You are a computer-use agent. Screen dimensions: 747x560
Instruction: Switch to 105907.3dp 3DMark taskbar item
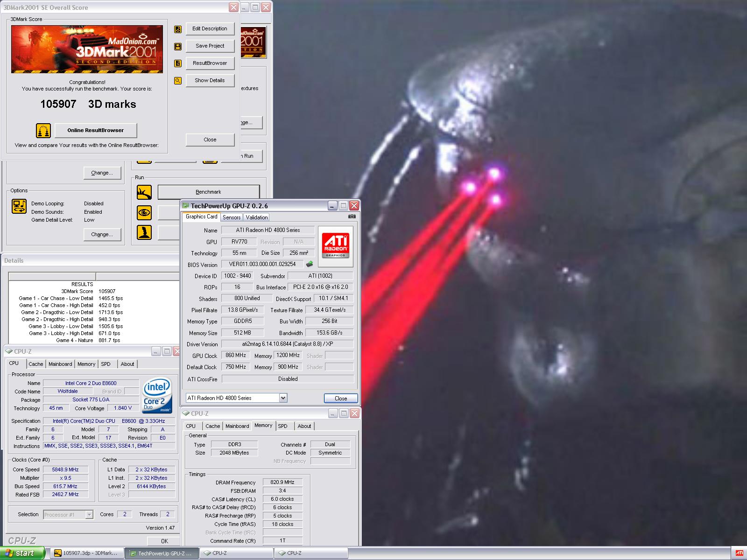[x=87, y=553]
